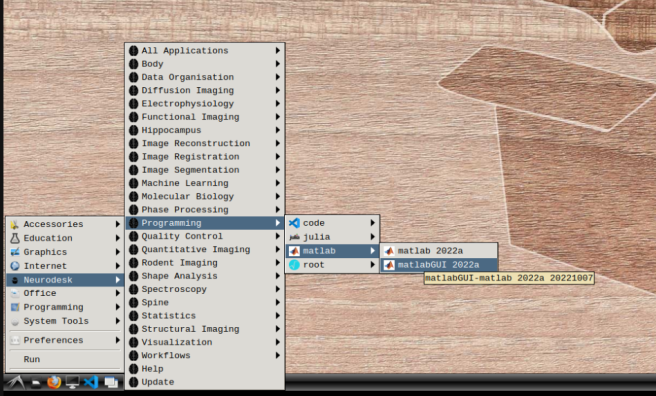Open the Spine category
656x396 pixels.
tap(205, 303)
